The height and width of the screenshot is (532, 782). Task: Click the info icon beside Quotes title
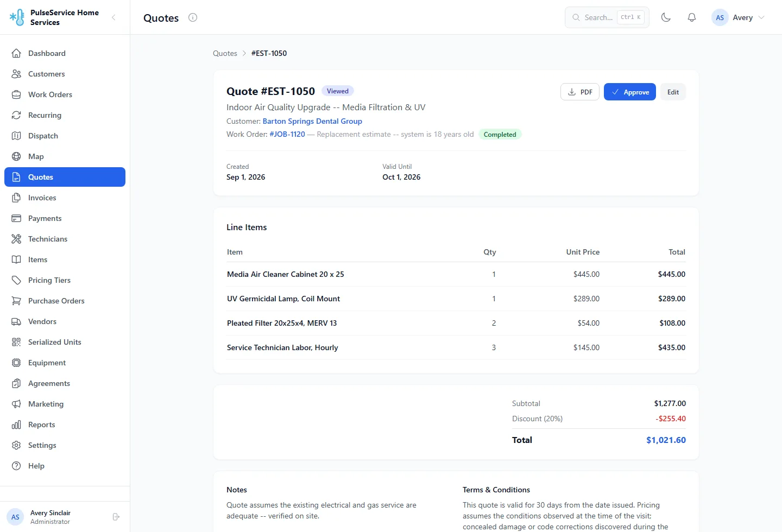tap(193, 17)
